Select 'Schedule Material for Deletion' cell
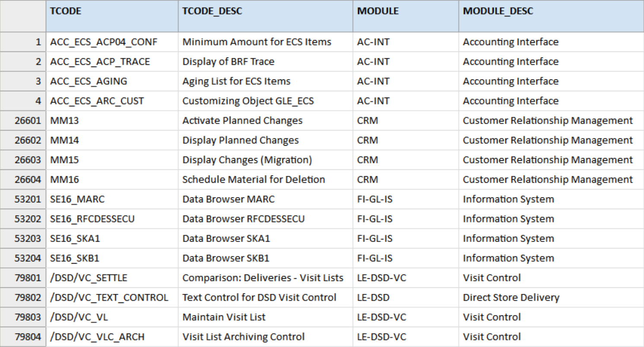This screenshot has width=644, height=347. pyautogui.click(x=265, y=179)
